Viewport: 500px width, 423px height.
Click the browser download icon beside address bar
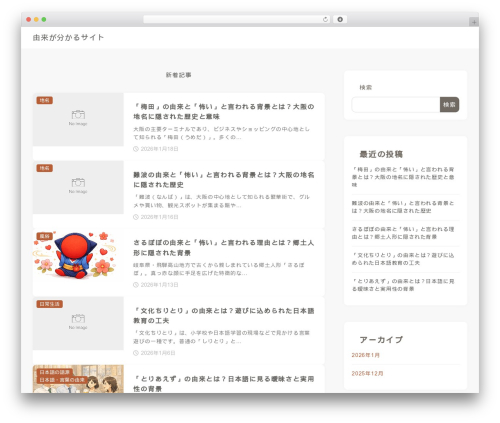(x=340, y=20)
